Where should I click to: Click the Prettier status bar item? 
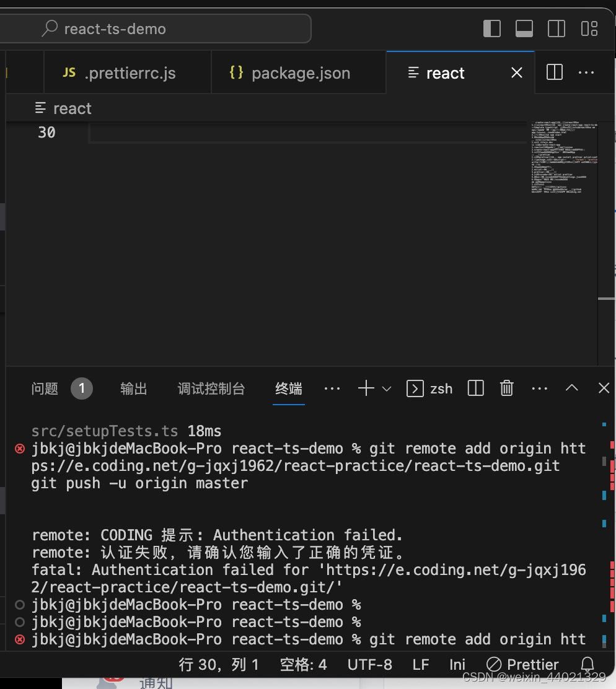(522, 664)
